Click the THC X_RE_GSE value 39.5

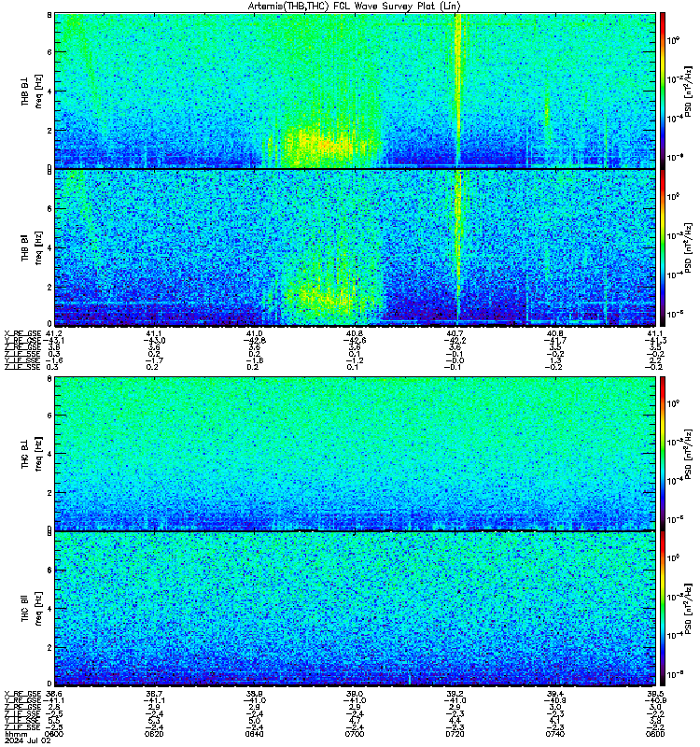coord(655,694)
